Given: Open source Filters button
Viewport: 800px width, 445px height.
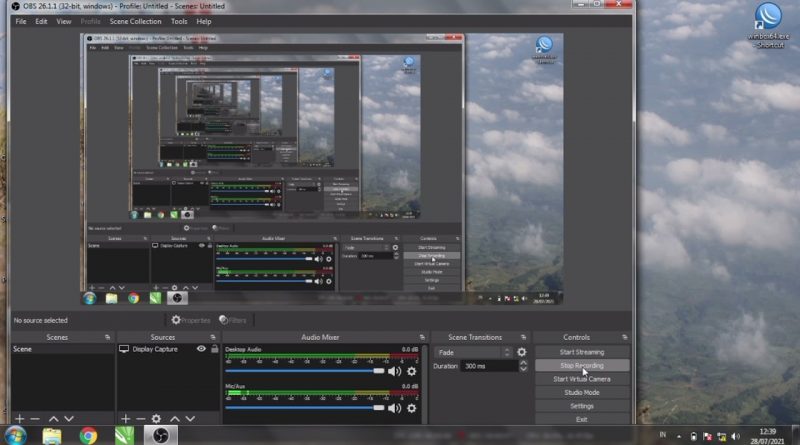Looking at the screenshot, I should [x=233, y=320].
